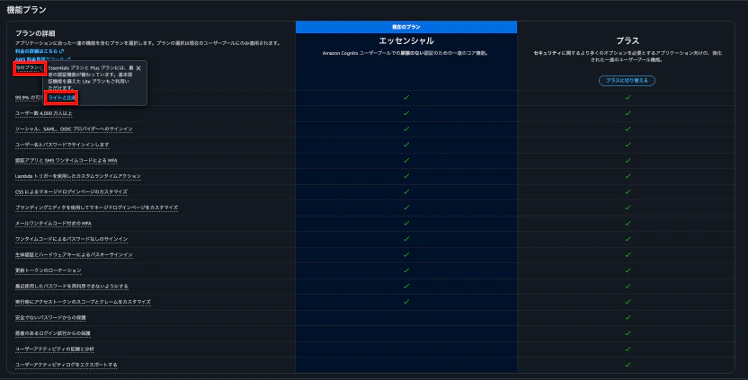Click feature 'ユーザー数 4,000 万人以上'
The image size is (748, 380).
(43, 113)
